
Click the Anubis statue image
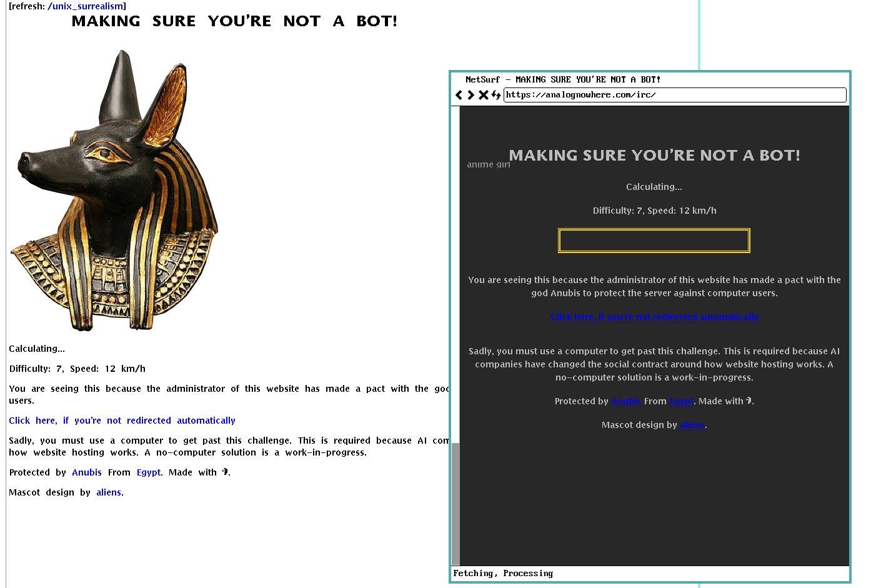click(114, 191)
